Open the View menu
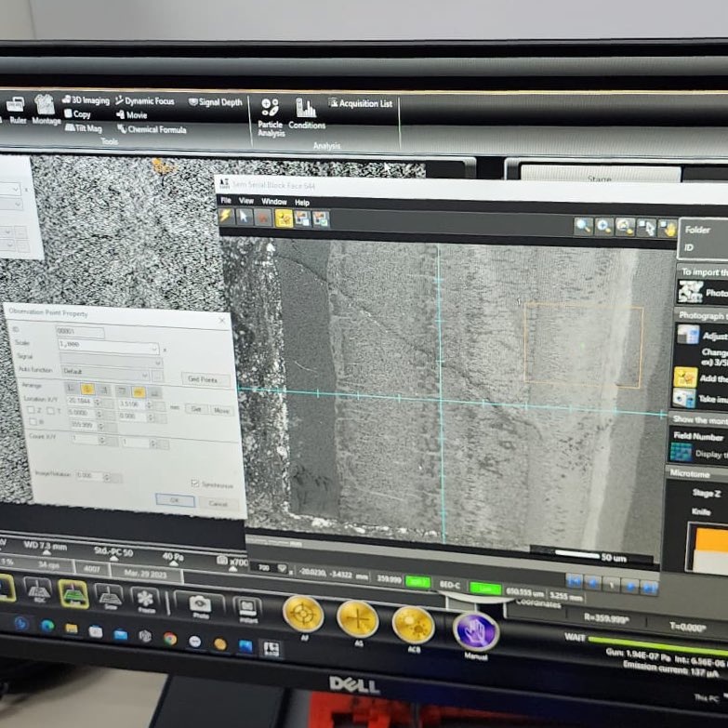 pos(246,201)
